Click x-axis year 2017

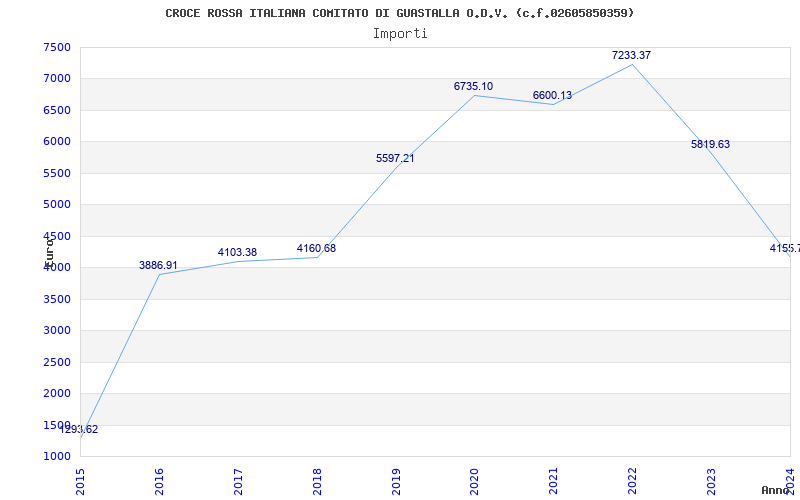tap(238, 482)
